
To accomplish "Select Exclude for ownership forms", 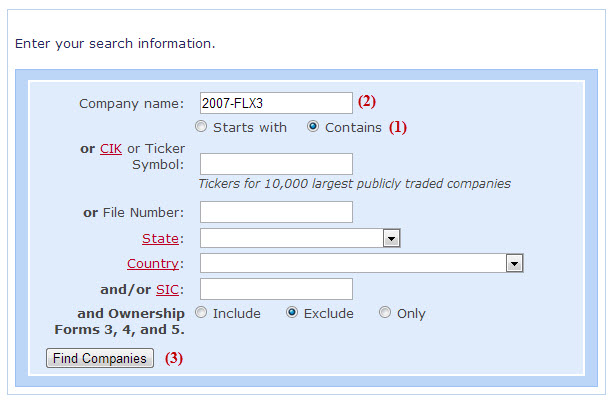I will pos(292,313).
